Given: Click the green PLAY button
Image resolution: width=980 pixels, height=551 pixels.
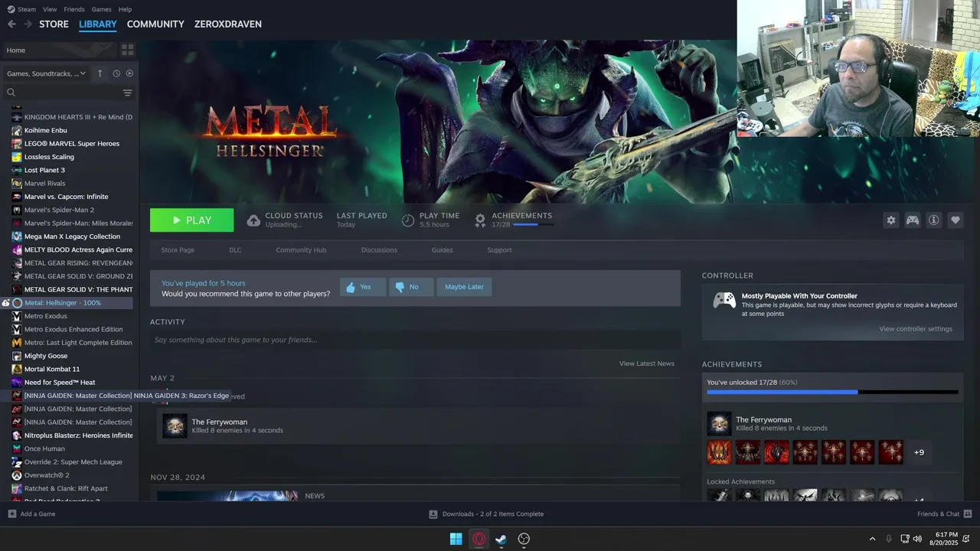Looking at the screenshot, I should [x=191, y=220].
